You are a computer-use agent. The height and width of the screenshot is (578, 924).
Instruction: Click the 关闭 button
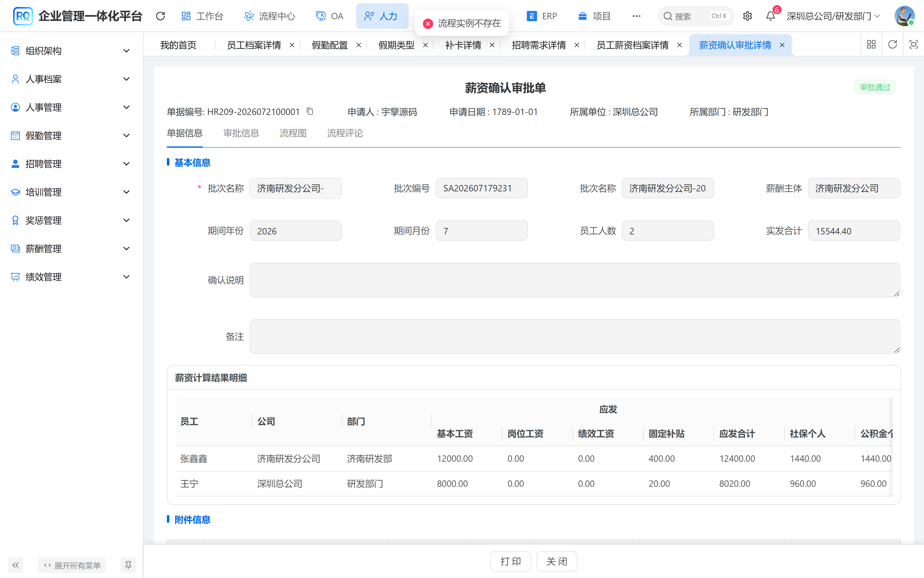pyautogui.click(x=557, y=561)
